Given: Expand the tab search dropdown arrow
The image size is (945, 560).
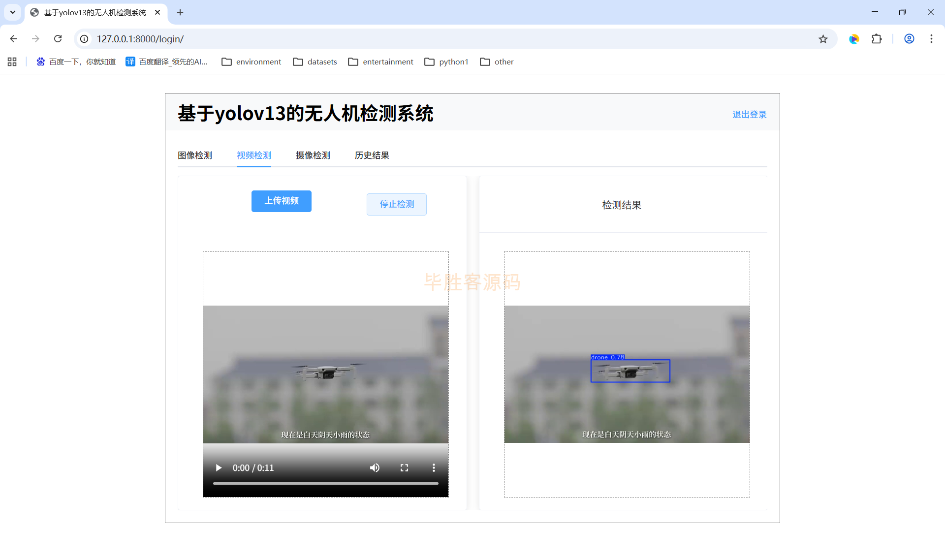Looking at the screenshot, I should click(x=13, y=12).
